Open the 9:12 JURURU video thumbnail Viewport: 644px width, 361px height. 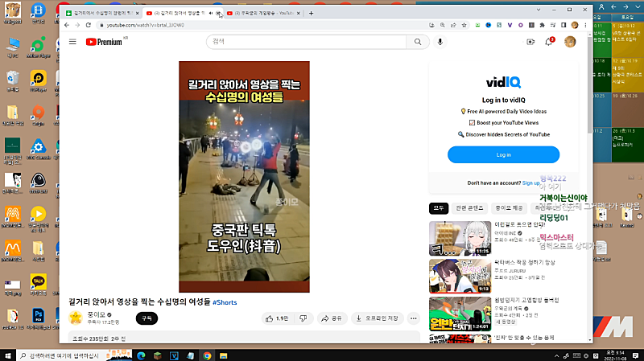point(460,276)
